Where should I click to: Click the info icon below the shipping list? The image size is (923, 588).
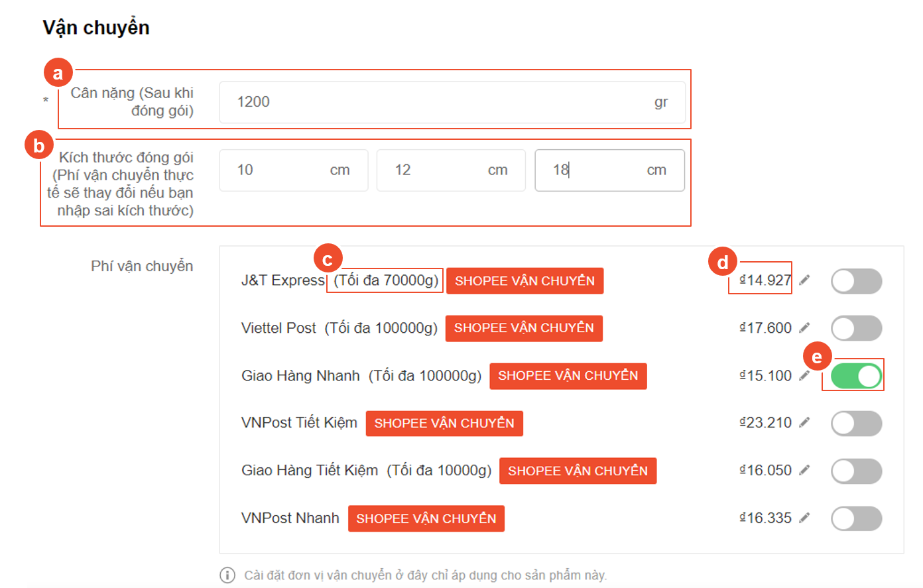[x=227, y=575]
